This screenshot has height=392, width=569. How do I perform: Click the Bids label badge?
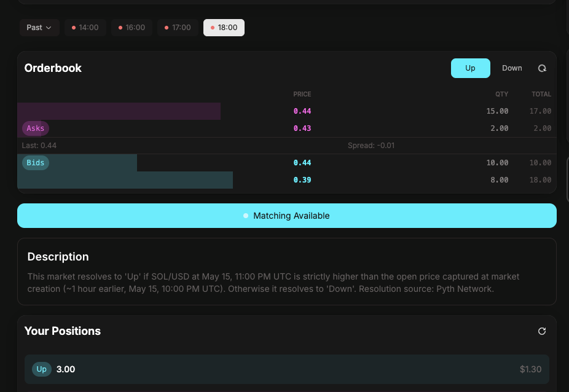pyautogui.click(x=36, y=163)
